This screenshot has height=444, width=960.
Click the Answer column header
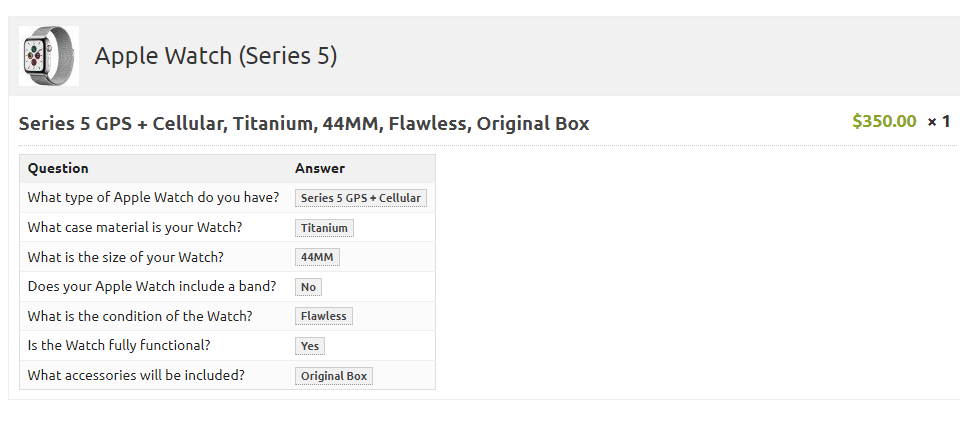[x=320, y=168]
